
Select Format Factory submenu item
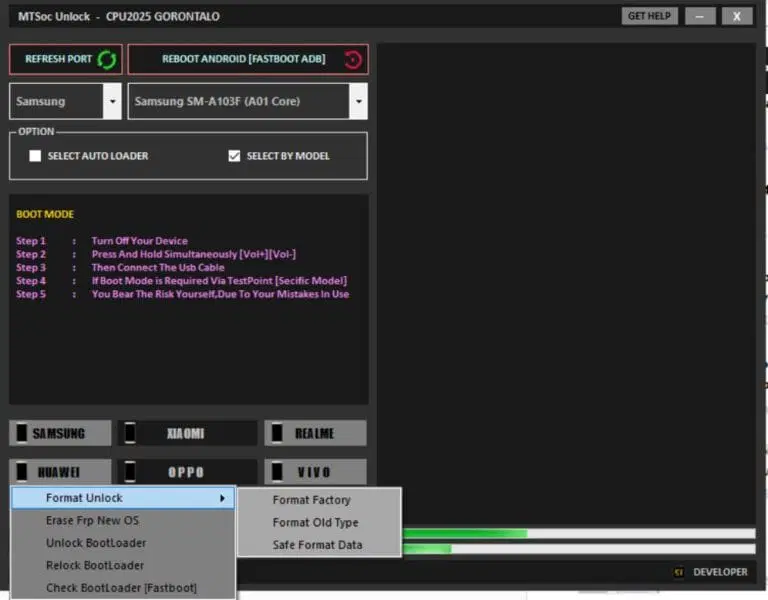[x=319, y=500]
